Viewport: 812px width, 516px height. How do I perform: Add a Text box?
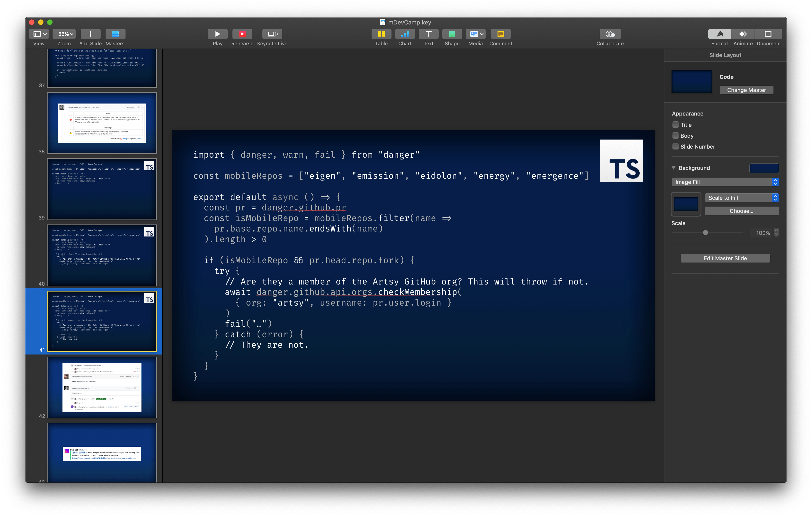pyautogui.click(x=428, y=34)
